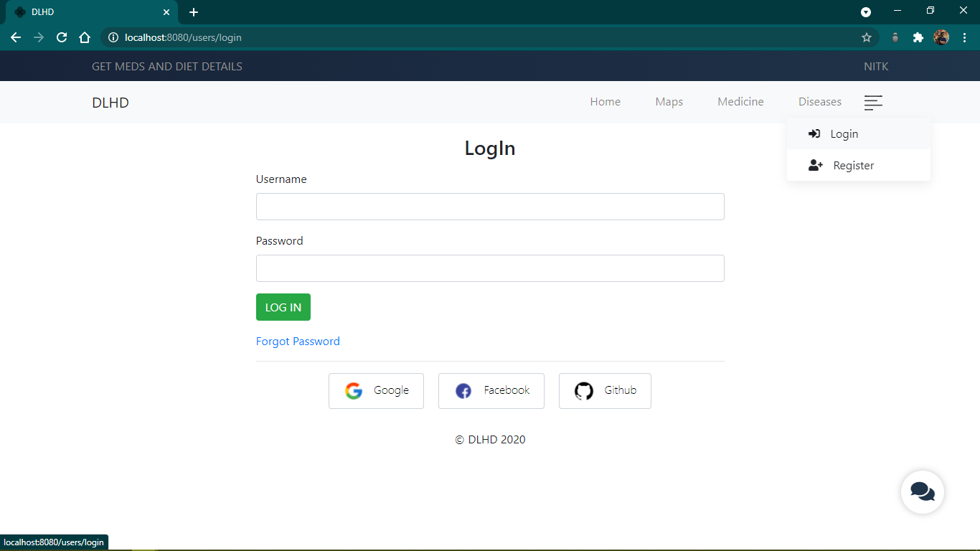Open the Medicine navbar link

[740, 102]
